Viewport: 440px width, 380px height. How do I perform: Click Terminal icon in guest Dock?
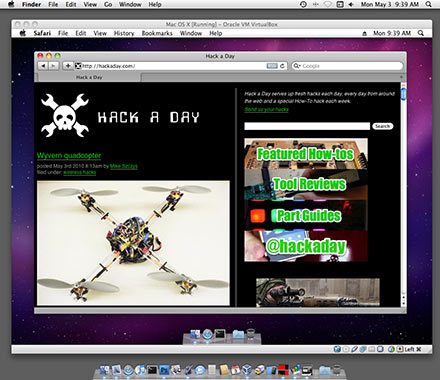[x=220, y=334]
